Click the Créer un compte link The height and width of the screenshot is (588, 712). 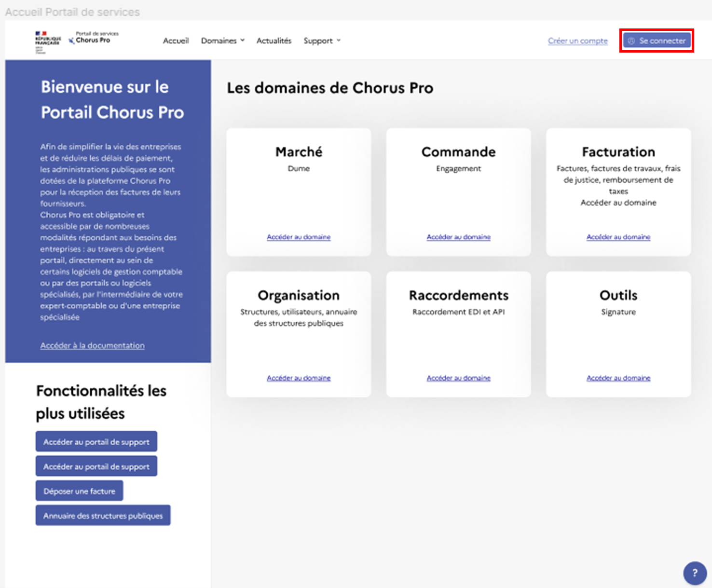tap(578, 41)
